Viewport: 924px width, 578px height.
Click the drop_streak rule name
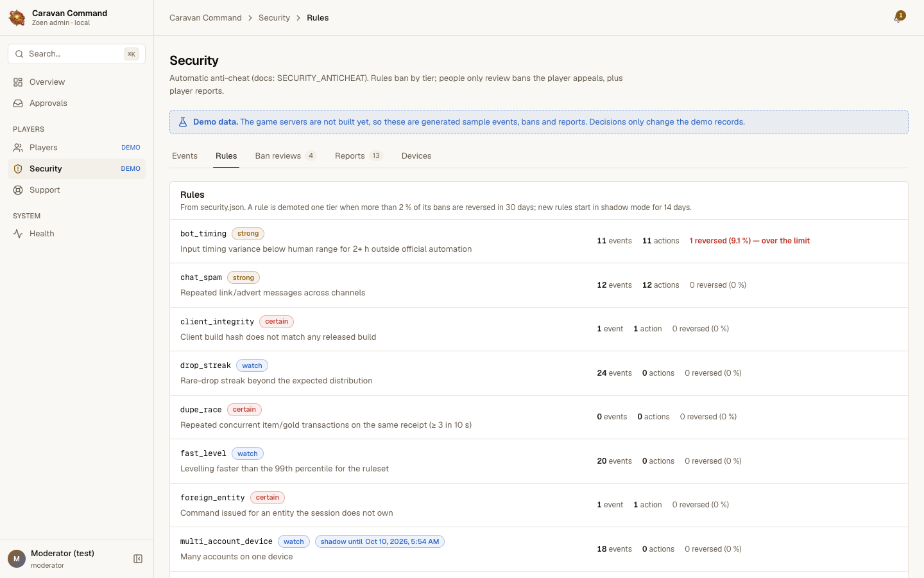205,365
